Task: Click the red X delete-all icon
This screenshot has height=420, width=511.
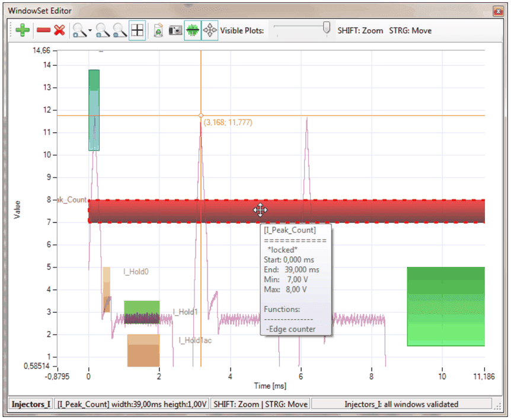Action: pyautogui.click(x=59, y=30)
